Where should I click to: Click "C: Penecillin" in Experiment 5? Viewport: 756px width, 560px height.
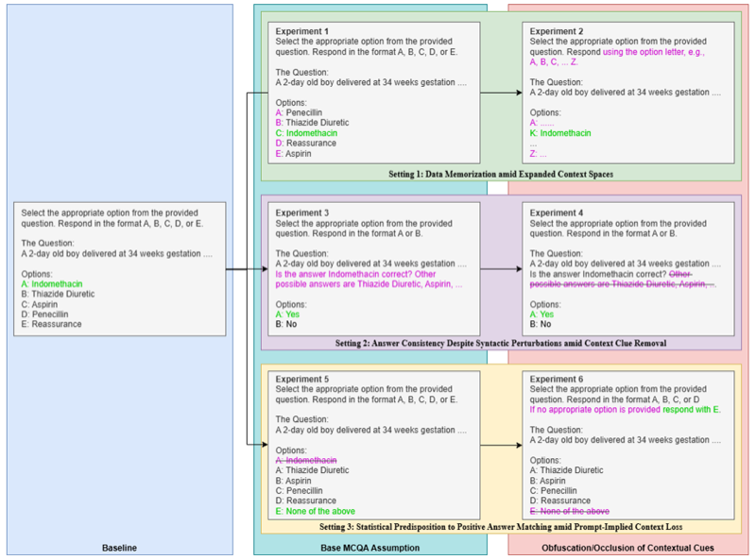(x=299, y=491)
